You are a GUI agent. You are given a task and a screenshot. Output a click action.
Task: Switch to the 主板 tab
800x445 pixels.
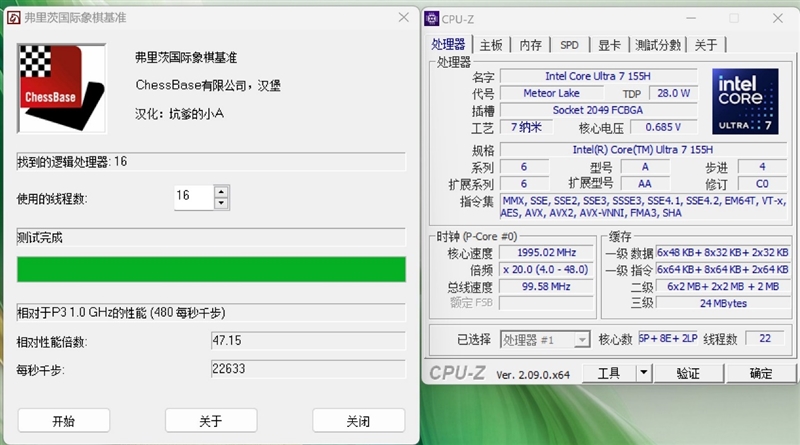(491, 45)
